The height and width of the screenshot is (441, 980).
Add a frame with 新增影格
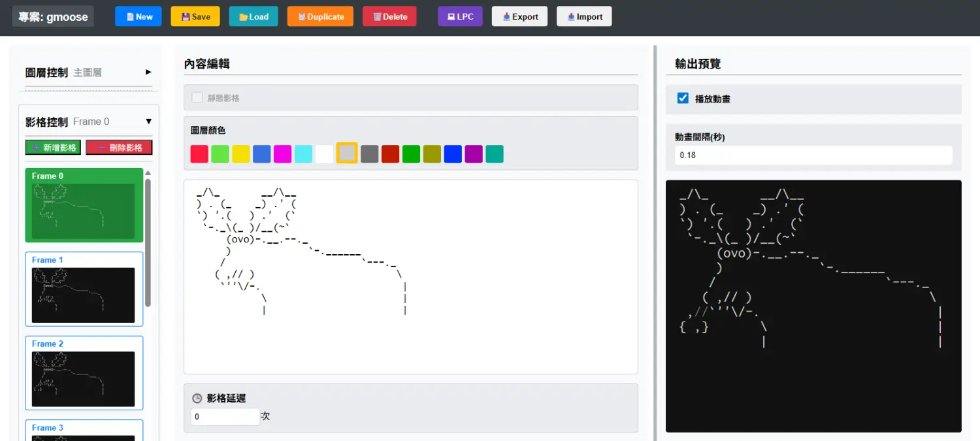point(53,148)
